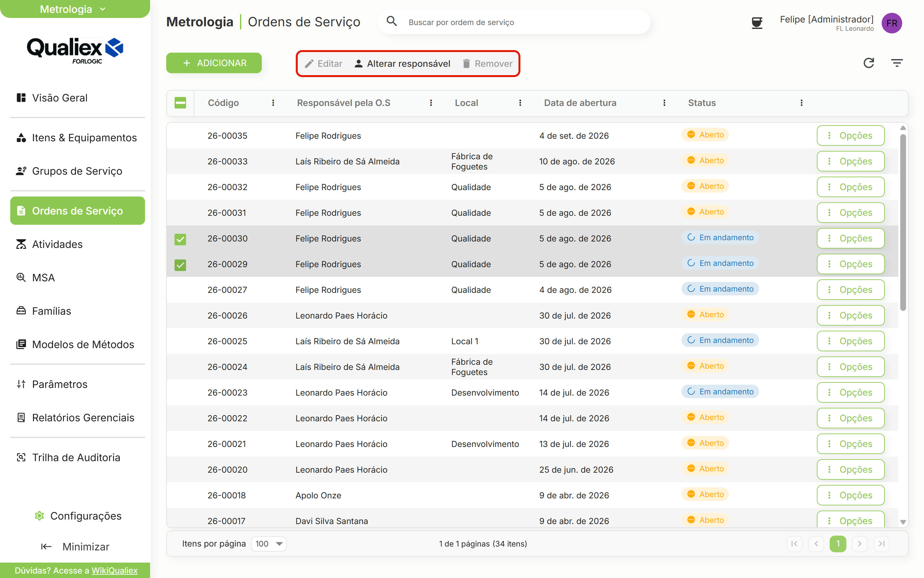Go to previous page of results

(x=816, y=544)
